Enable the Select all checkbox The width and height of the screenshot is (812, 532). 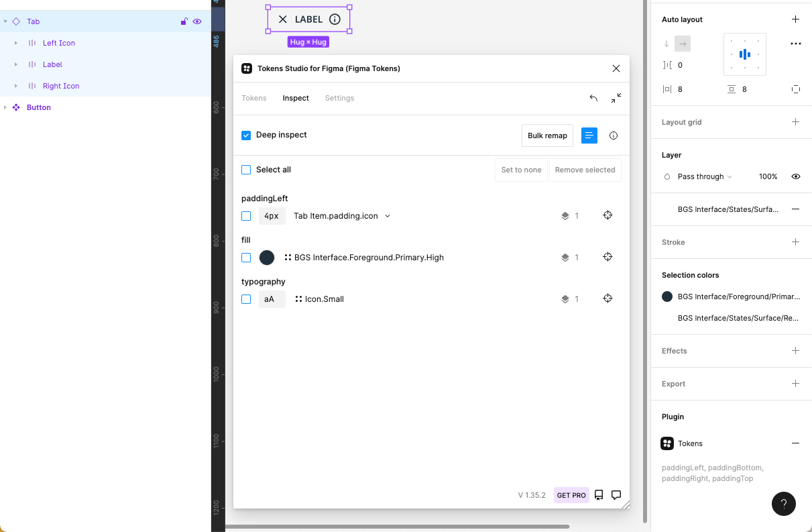pyautogui.click(x=246, y=169)
